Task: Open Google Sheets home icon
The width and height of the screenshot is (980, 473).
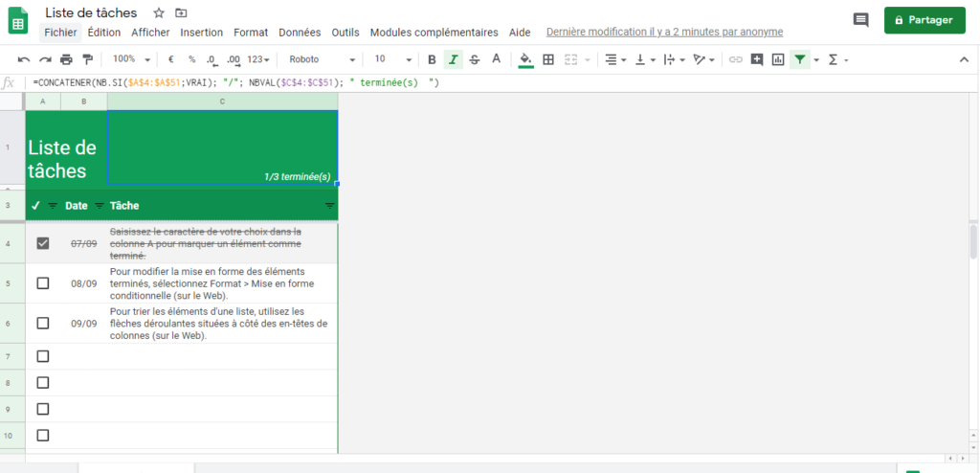Action: coord(17,20)
